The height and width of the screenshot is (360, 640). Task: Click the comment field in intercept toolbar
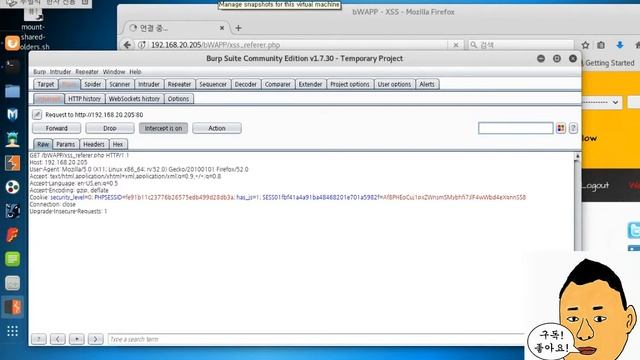(x=516, y=128)
